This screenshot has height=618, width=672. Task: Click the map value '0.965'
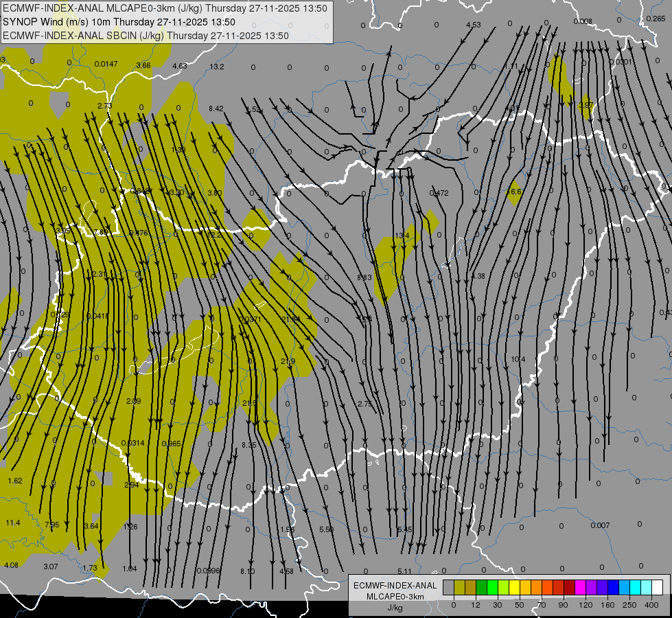(172, 444)
